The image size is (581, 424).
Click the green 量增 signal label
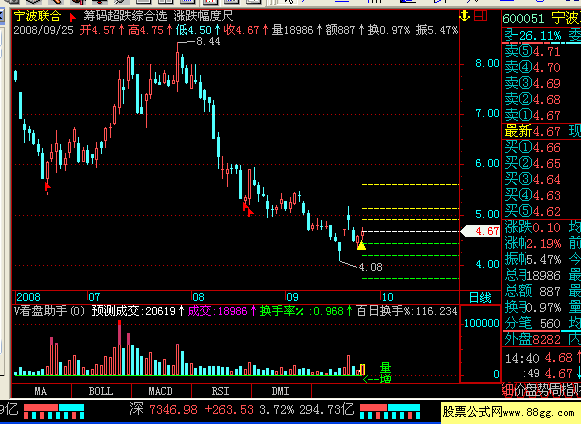click(385, 373)
